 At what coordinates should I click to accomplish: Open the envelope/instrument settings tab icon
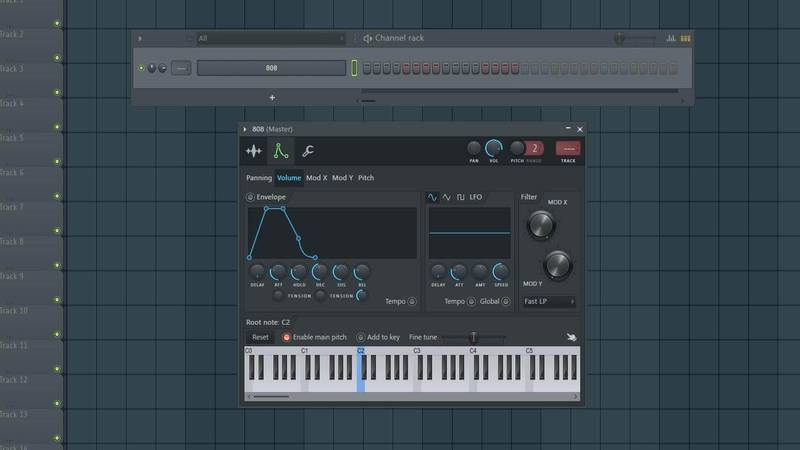pos(281,151)
